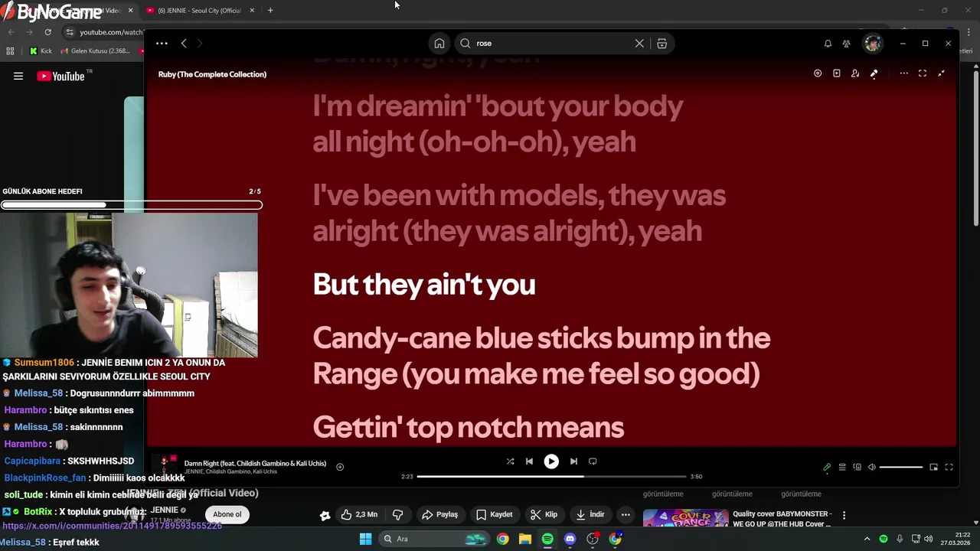The height and width of the screenshot is (551, 980).
Task: Open the Now Playing view icon
Action: [836, 73]
